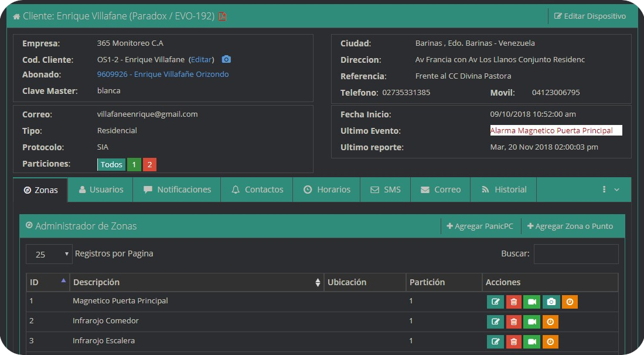The image size is (644, 355).
Task: Click camera snapshot icon for Magnetico Puerta Principal
Action: click(551, 302)
